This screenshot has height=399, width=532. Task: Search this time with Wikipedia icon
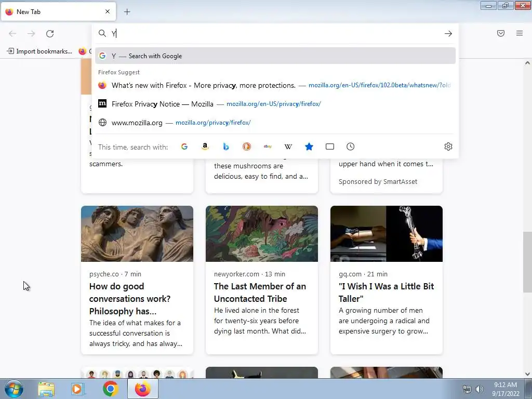point(288,147)
